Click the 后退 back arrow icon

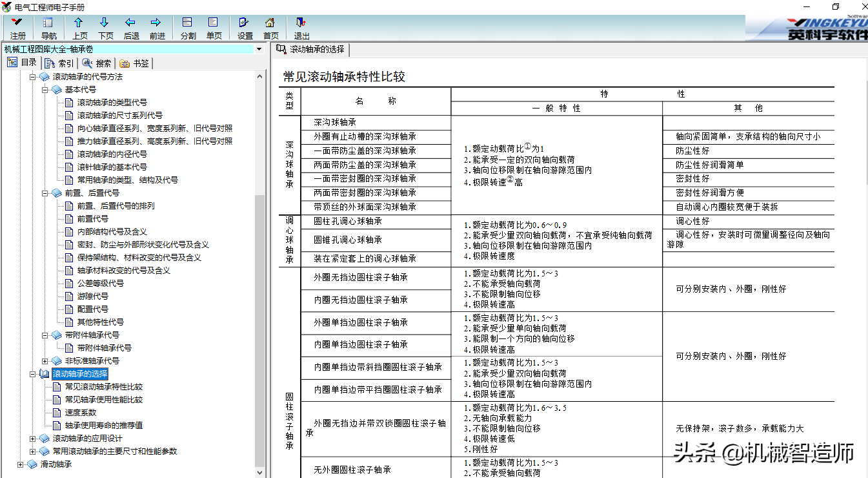pyautogui.click(x=131, y=23)
